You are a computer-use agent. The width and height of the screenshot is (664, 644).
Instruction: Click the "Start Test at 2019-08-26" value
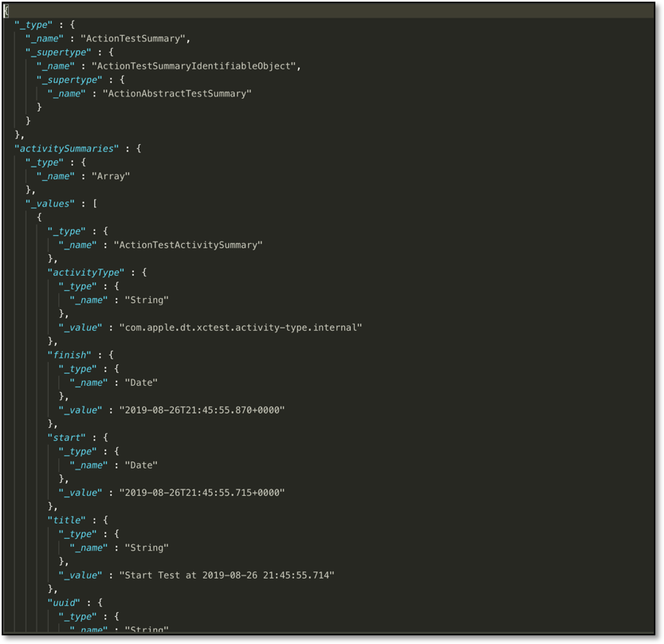click(x=226, y=575)
